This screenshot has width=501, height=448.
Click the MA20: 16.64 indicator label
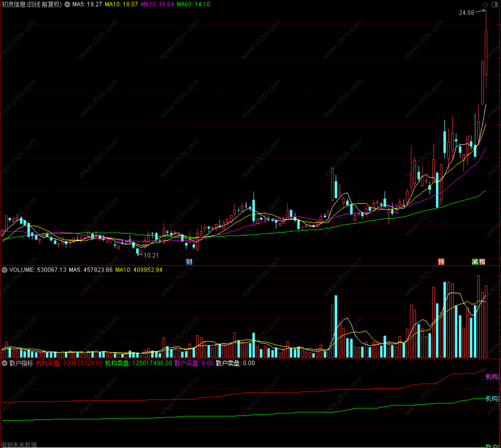(157, 4)
